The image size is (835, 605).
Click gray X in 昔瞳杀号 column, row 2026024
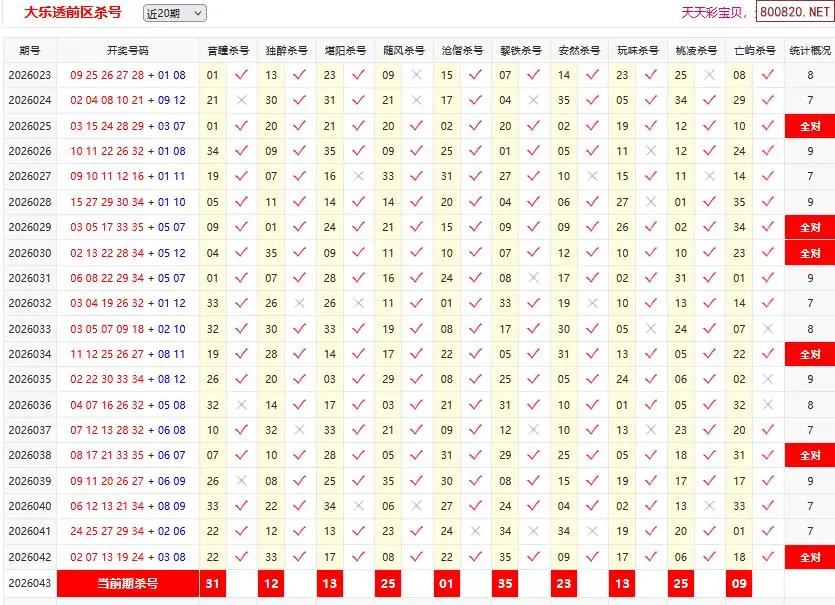(241, 100)
